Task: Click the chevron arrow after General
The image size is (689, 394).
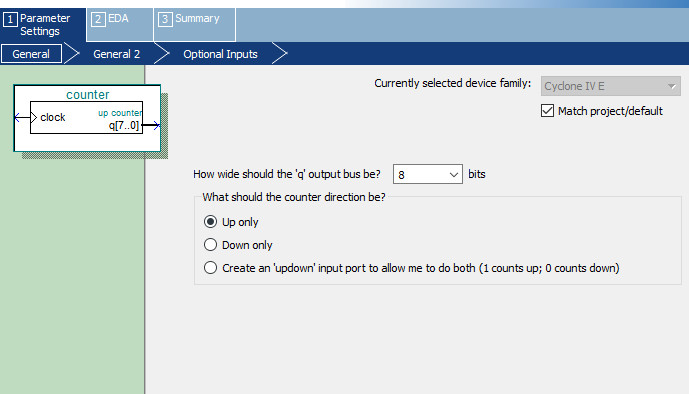Action: click(72, 54)
